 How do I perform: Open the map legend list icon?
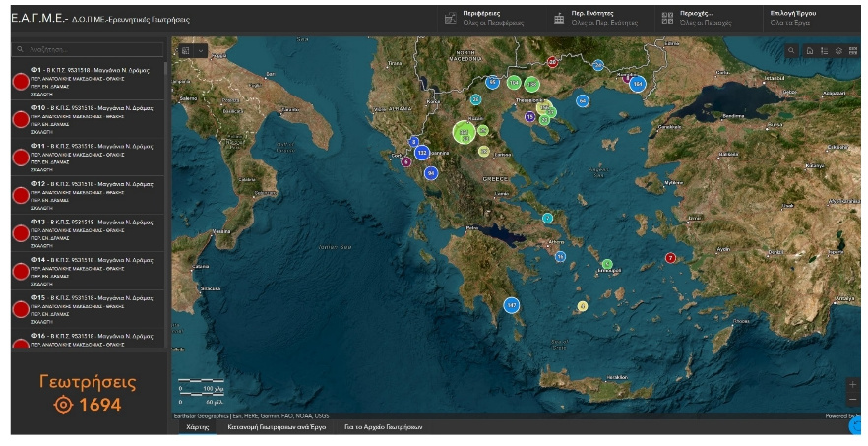pyautogui.click(x=824, y=50)
